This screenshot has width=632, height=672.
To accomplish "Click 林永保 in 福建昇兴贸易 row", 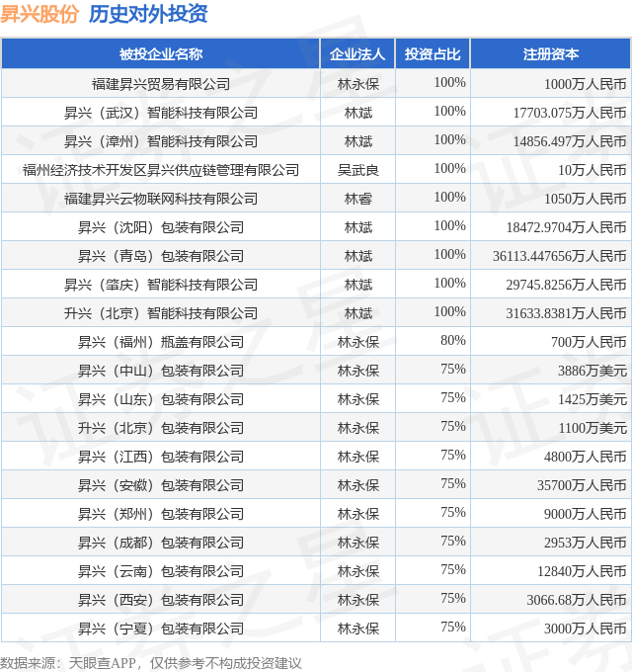I will point(358,84).
